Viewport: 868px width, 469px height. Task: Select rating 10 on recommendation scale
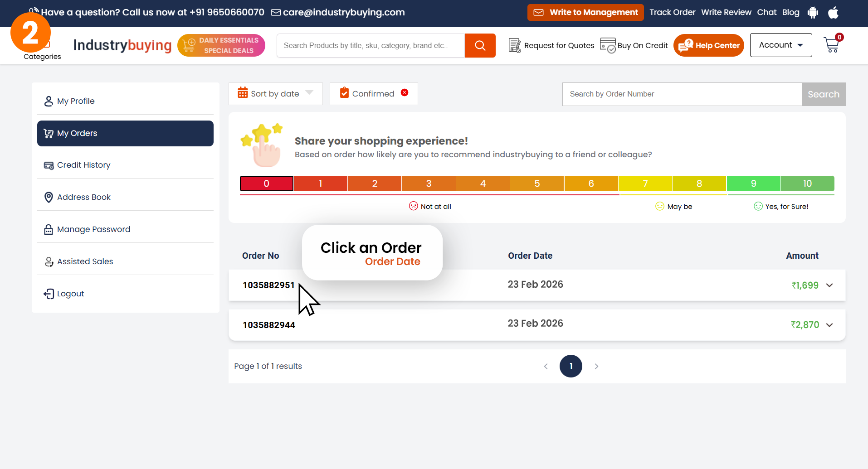point(807,184)
